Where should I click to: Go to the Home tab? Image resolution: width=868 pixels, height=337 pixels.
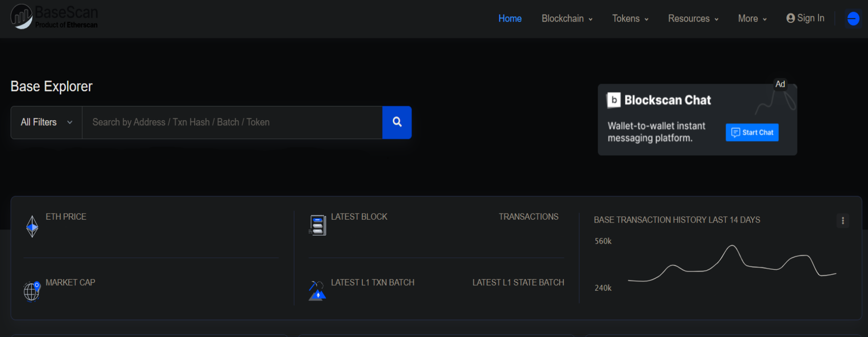(510, 19)
